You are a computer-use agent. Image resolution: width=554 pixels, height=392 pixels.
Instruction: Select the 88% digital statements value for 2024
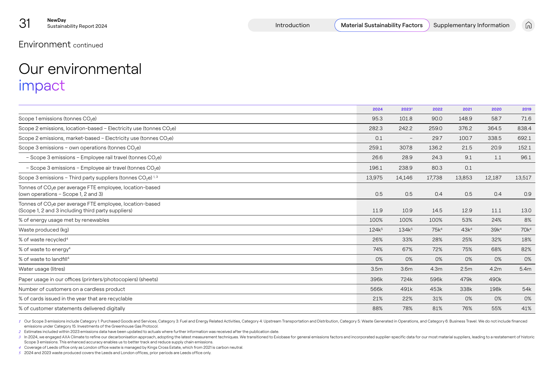click(377, 308)
